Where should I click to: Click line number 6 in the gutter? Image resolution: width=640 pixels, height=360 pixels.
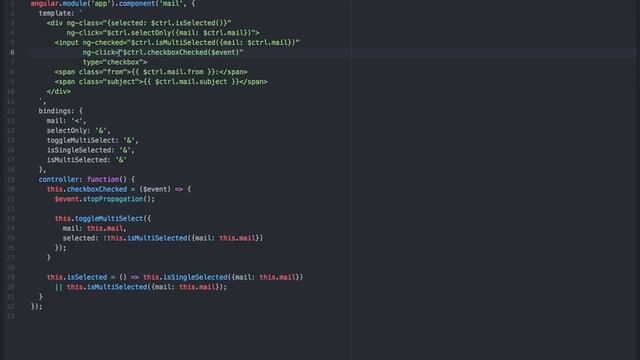point(12,52)
